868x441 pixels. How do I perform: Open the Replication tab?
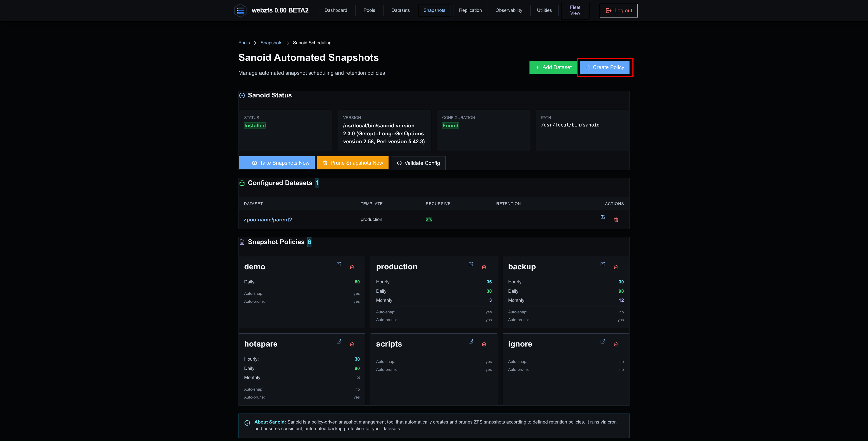[x=470, y=10]
